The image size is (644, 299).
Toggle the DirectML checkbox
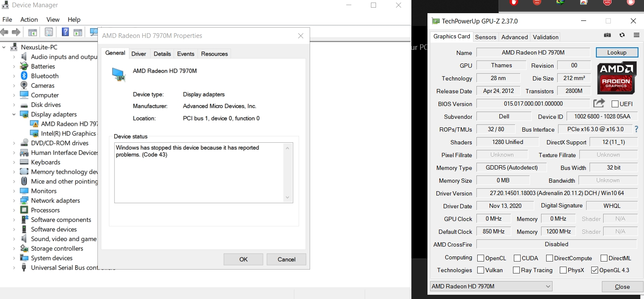pos(604,258)
